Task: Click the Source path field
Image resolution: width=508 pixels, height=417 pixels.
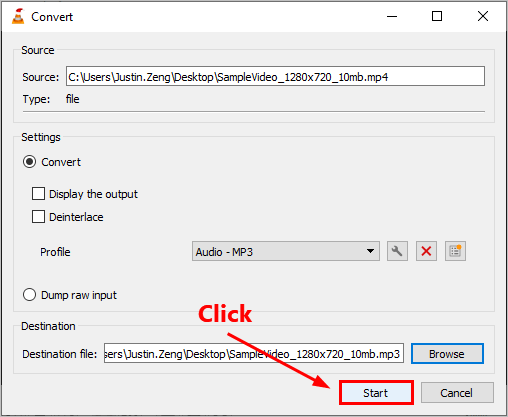Action: [x=275, y=76]
